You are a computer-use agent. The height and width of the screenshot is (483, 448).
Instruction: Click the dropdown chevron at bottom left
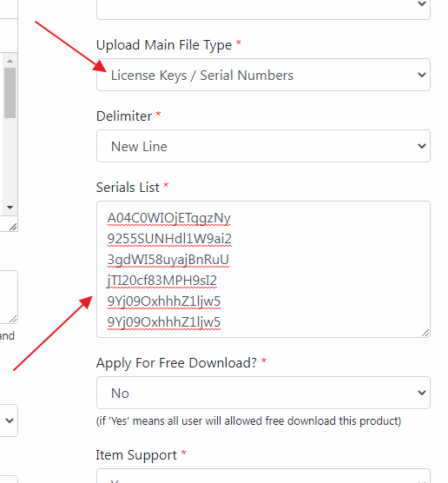click(10, 420)
